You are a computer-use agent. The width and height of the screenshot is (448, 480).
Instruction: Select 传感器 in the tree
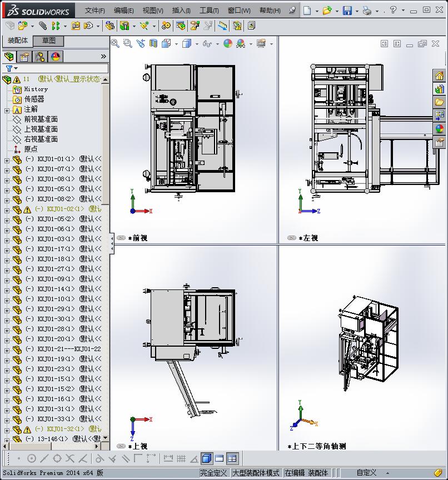[x=34, y=99]
